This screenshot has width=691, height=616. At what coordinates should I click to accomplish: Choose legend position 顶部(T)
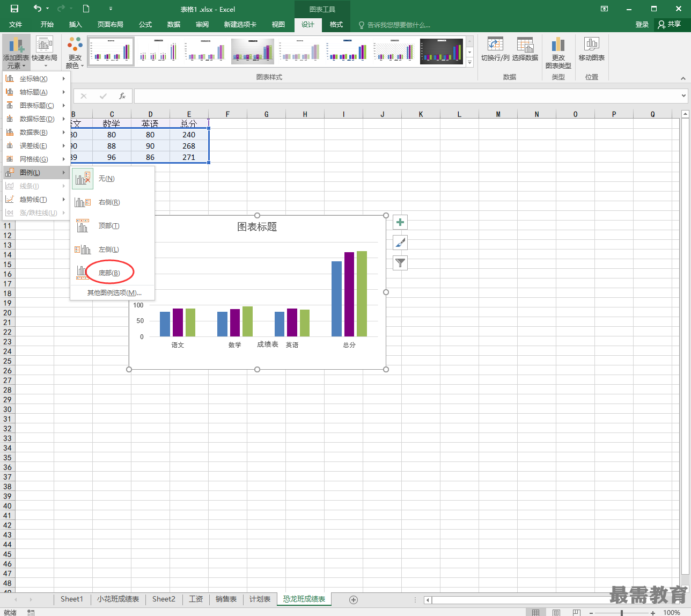pyautogui.click(x=113, y=226)
